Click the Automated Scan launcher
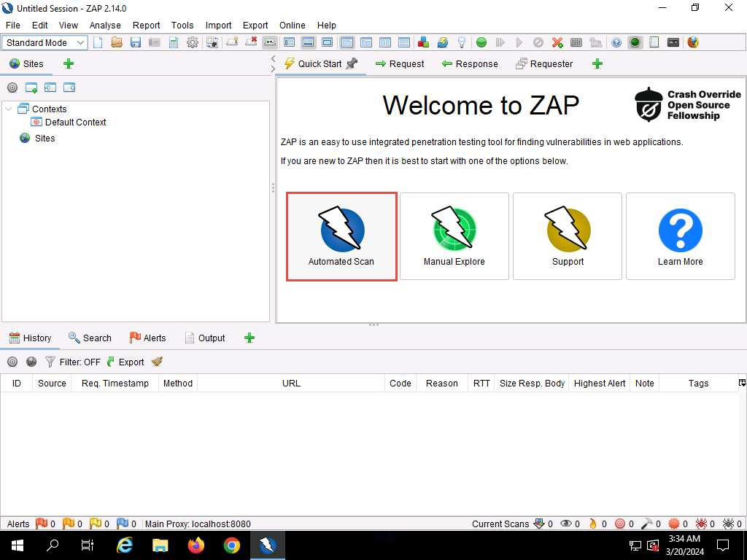The width and height of the screenshot is (747, 560). pyautogui.click(x=341, y=236)
